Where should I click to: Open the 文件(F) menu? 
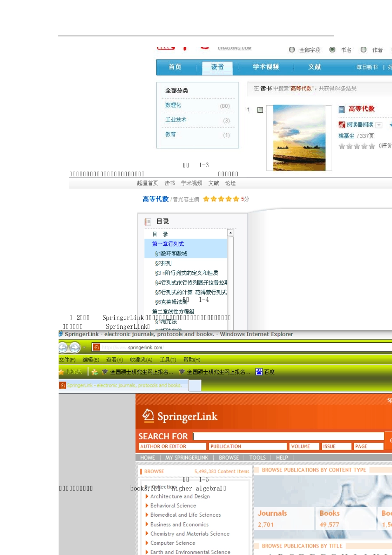click(x=67, y=360)
